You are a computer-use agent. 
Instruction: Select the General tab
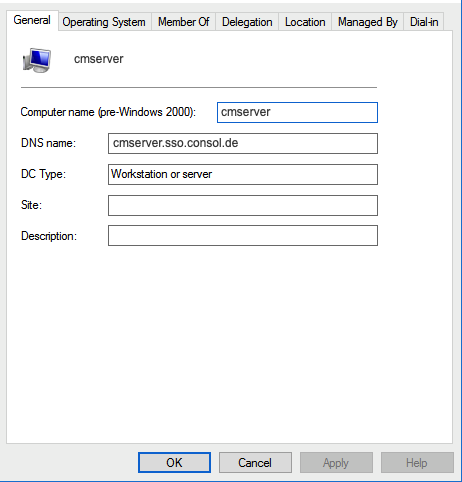pyautogui.click(x=32, y=20)
